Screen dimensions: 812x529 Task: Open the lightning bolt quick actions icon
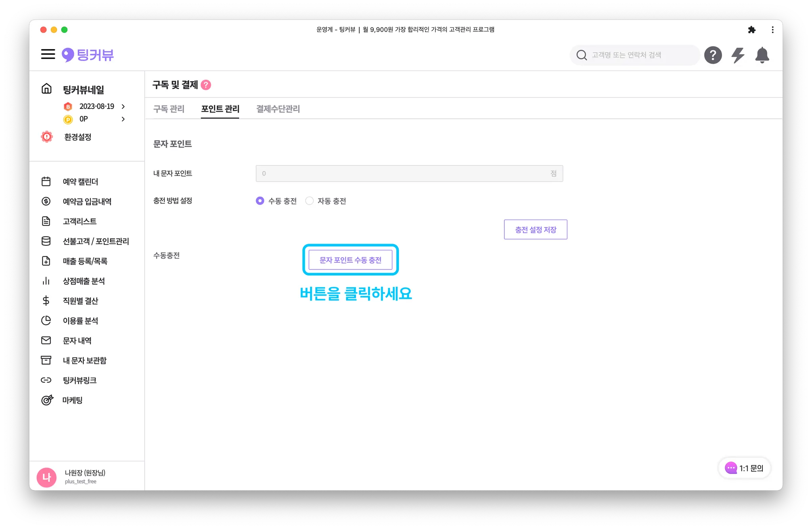(737, 55)
